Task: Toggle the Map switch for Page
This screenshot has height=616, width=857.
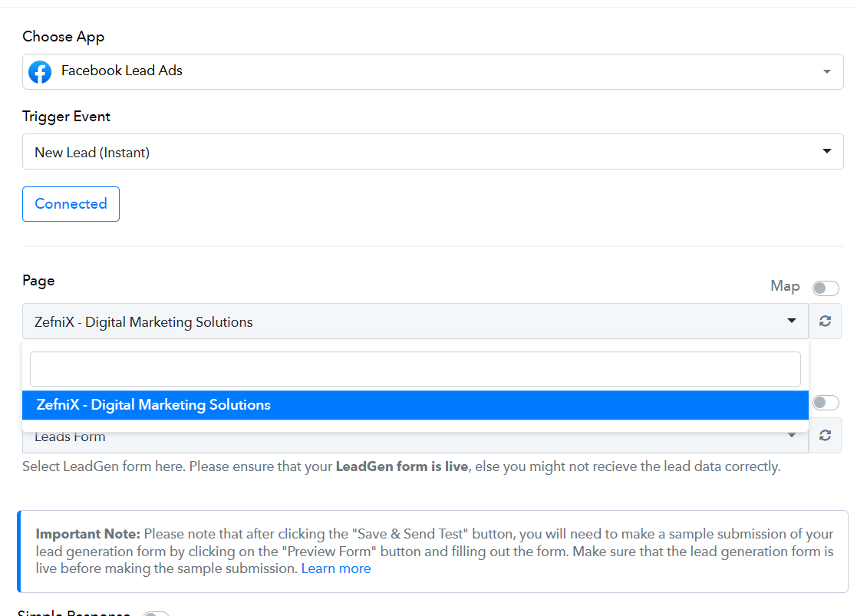Action: 826,288
